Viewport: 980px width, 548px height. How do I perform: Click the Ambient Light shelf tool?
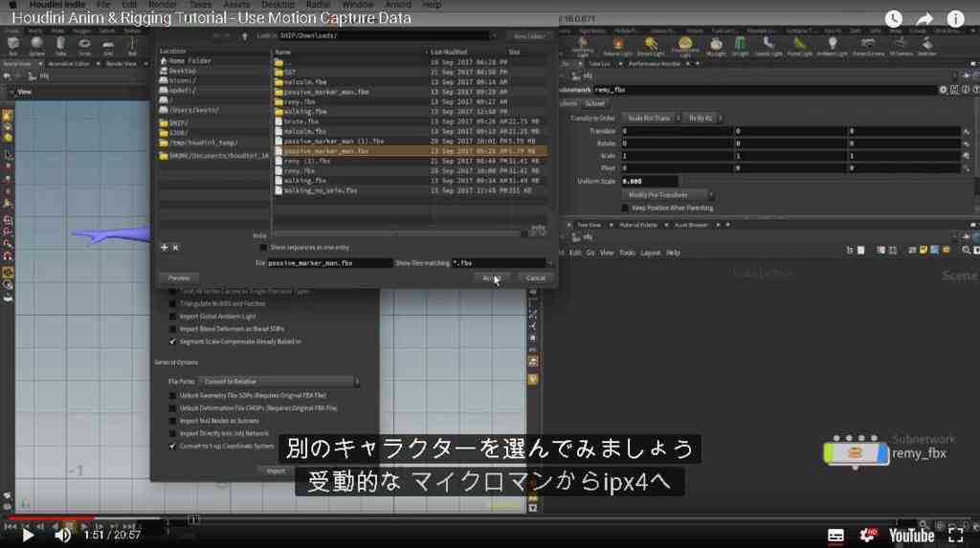tap(832, 46)
